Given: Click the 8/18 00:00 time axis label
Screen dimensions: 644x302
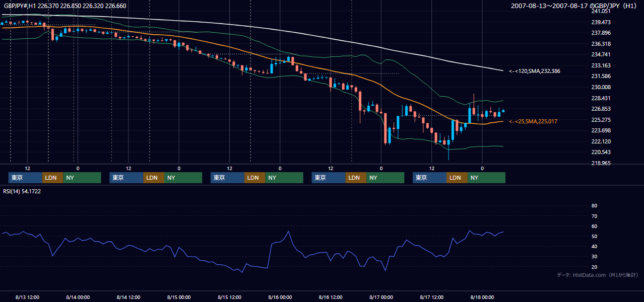Looking at the screenshot, I should pyautogui.click(x=482, y=297).
